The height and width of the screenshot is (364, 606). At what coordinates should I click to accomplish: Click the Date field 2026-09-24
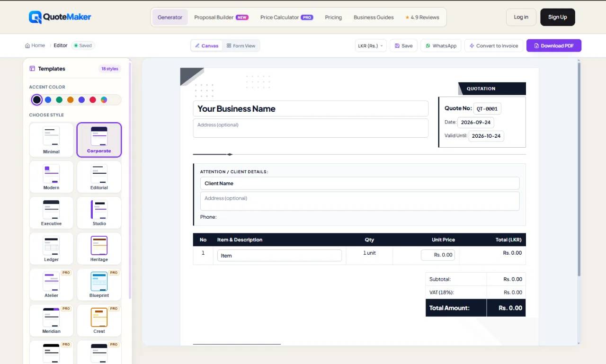(475, 122)
